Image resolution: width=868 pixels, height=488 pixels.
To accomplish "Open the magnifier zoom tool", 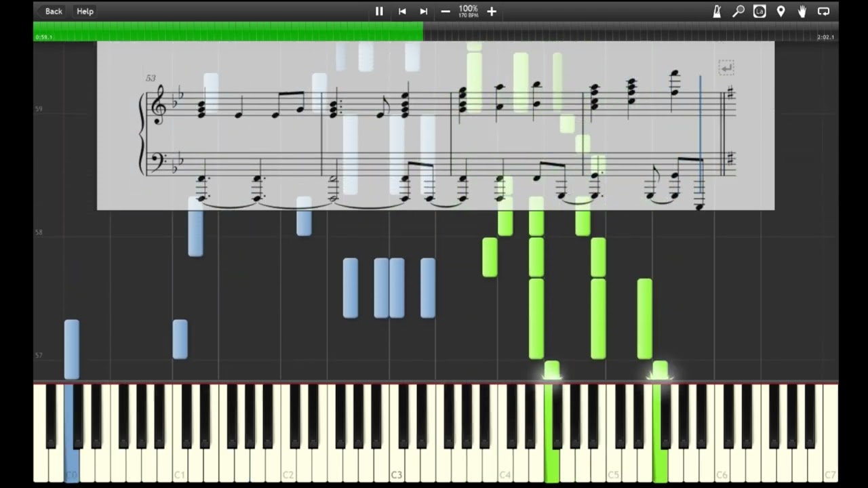I will pyautogui.click(x=738, y=12).
